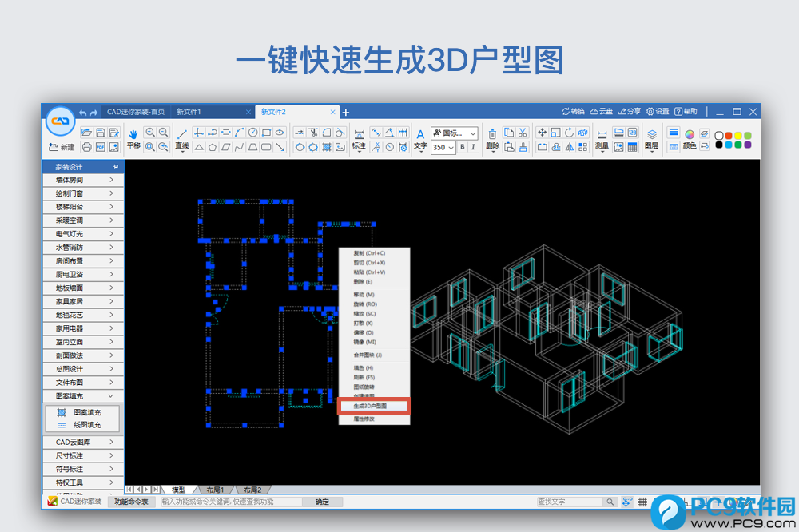Open file with the folder icon

point(86,133)
